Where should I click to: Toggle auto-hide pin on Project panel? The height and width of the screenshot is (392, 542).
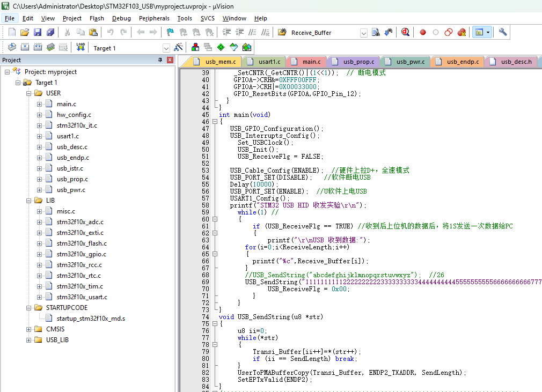coord(160,60)
